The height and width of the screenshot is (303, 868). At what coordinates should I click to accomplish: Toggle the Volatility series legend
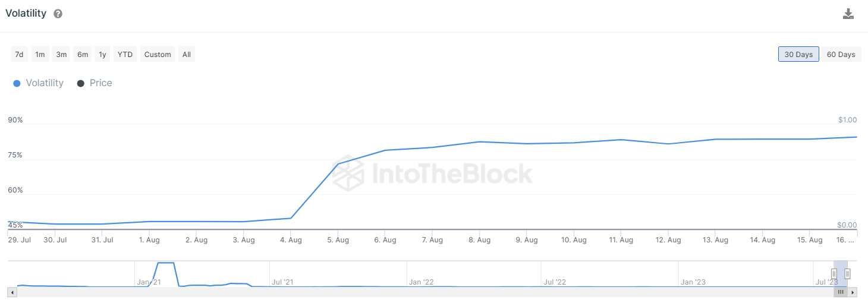click(x=38, y=83)
